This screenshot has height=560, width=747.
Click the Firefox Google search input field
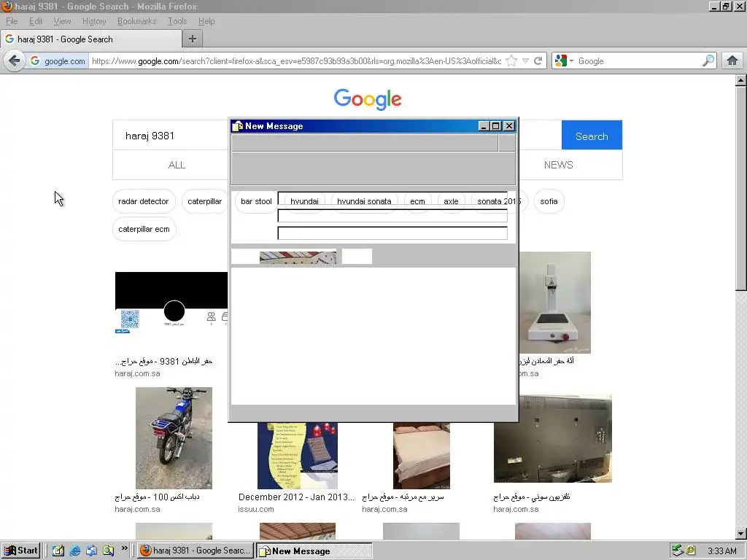[x=638, y=61]
